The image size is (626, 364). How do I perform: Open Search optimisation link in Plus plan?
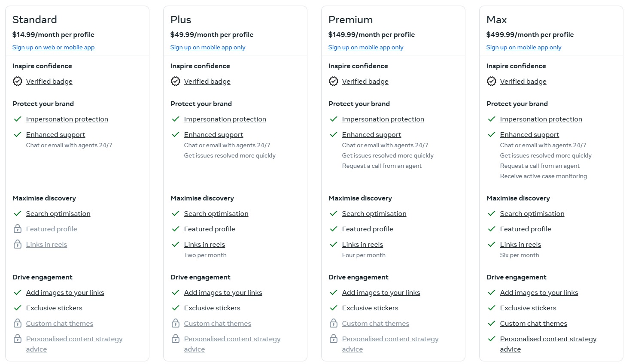pyautogui.click(x=216, y=213)
